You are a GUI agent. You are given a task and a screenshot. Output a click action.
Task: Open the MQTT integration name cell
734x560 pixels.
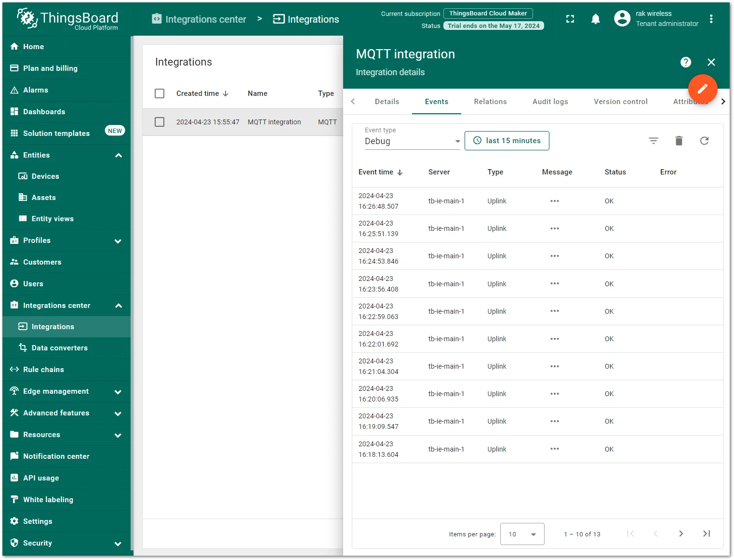coord(274,122)
